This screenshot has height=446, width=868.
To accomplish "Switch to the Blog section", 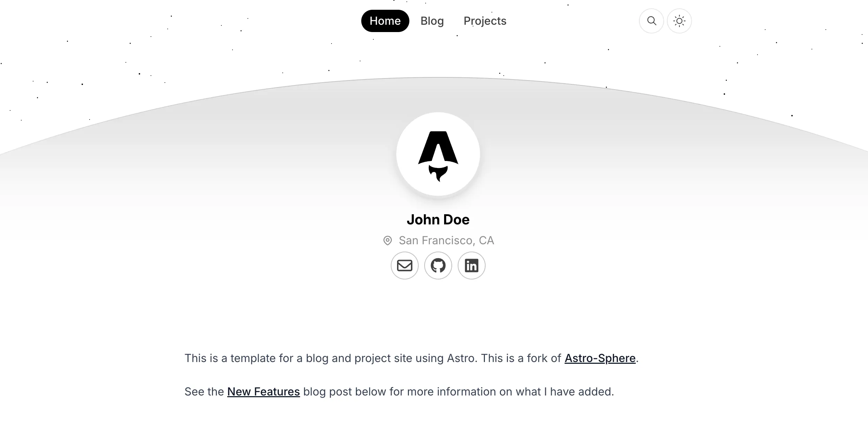I will click(x=432, y=21).
